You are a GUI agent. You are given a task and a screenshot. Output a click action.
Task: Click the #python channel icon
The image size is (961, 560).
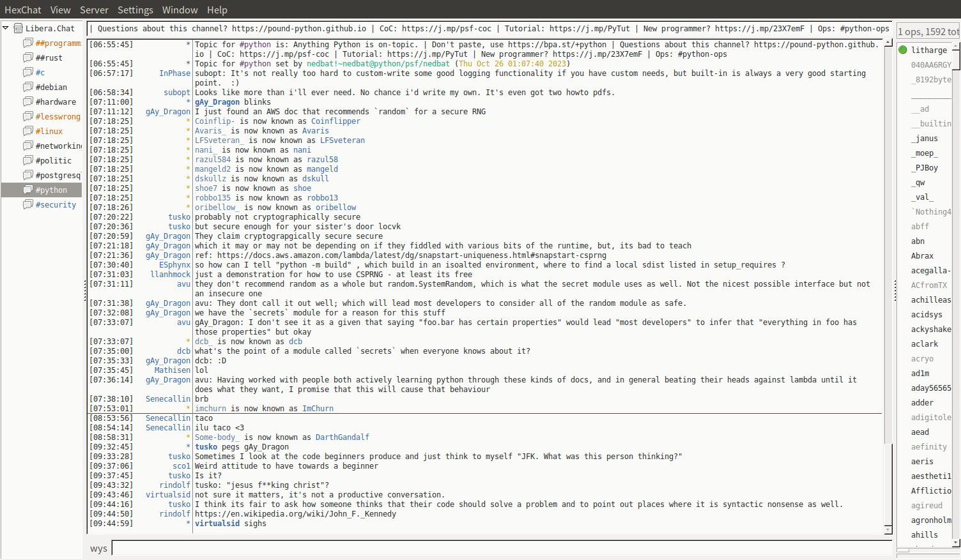tap(28, 190)
